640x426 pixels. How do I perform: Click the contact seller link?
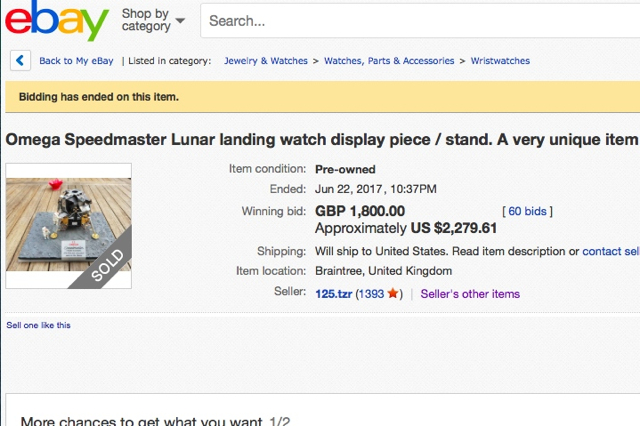point(610,252)
